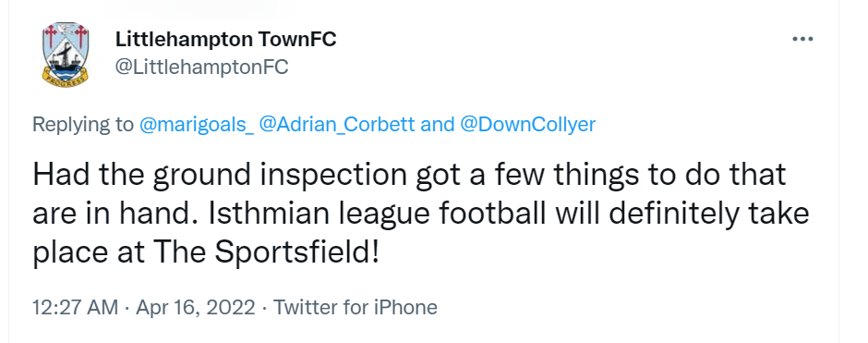The height and width of the screenshot is (343, 868).
Task: Open the @DownCollyer mention
Action: pos(527,124)
